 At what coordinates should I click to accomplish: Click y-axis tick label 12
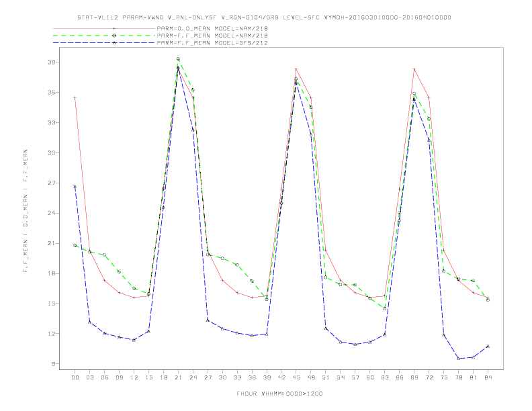pos(51,334)
